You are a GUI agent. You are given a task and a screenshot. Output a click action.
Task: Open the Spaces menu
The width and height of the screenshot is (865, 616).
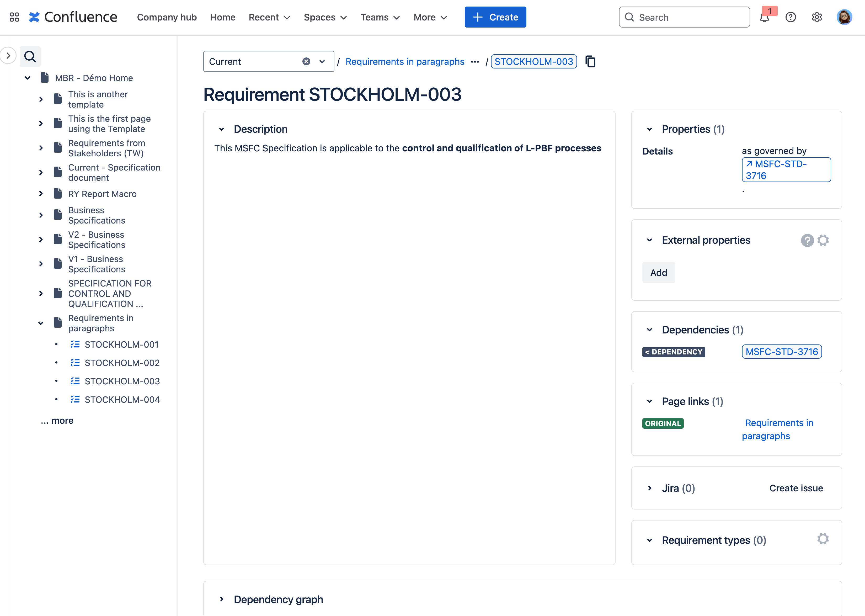(325, 18)
